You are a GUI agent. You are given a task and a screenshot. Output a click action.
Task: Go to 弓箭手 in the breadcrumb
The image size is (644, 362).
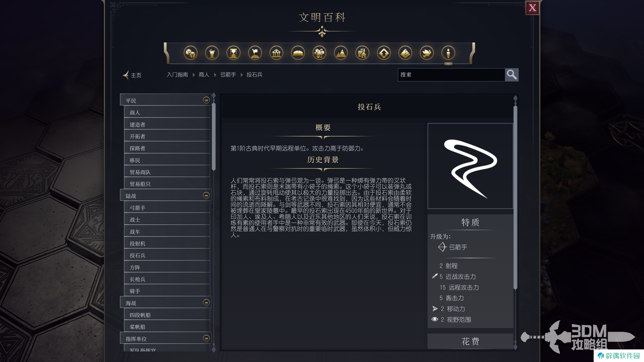tap(228, 75)
